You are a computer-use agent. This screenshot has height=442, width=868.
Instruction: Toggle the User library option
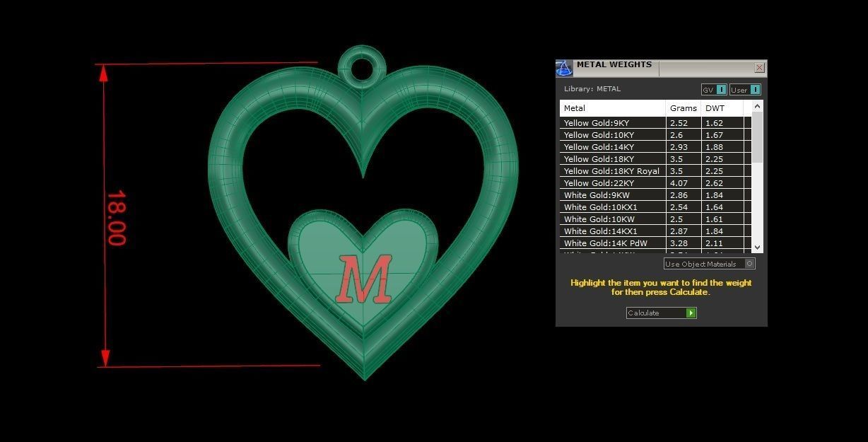745,90
